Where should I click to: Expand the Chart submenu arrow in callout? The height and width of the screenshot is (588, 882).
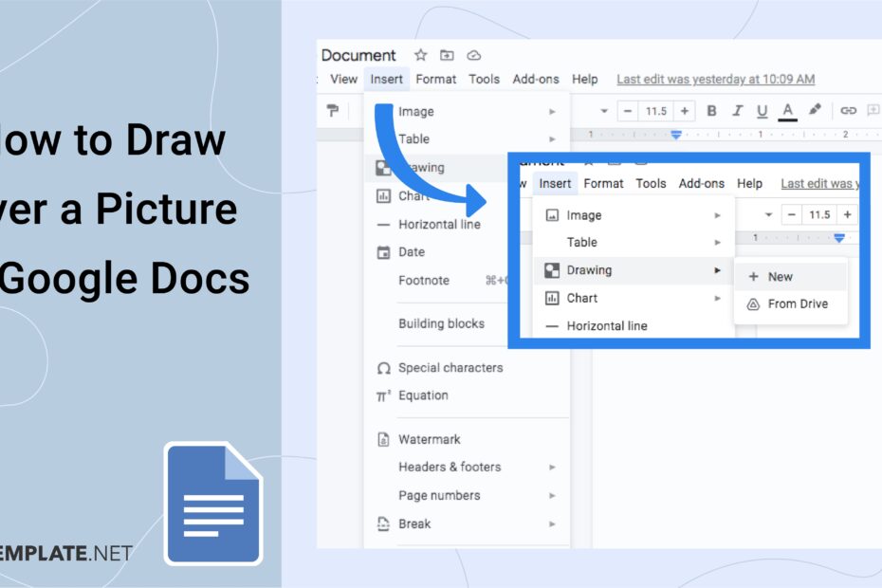[717, 298]
